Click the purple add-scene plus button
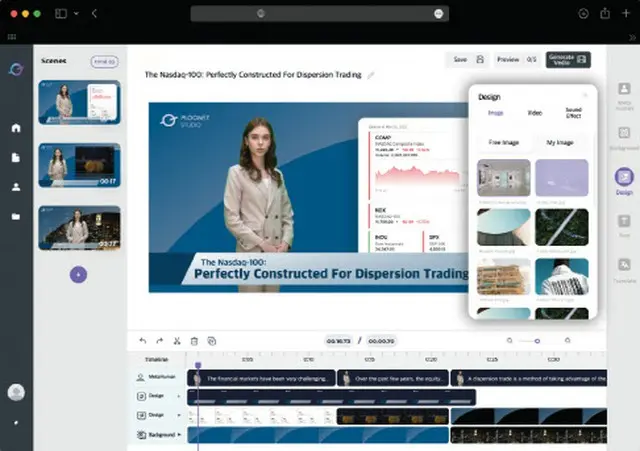This screenshot has width=640, height=451. click(x=78, y=275)
